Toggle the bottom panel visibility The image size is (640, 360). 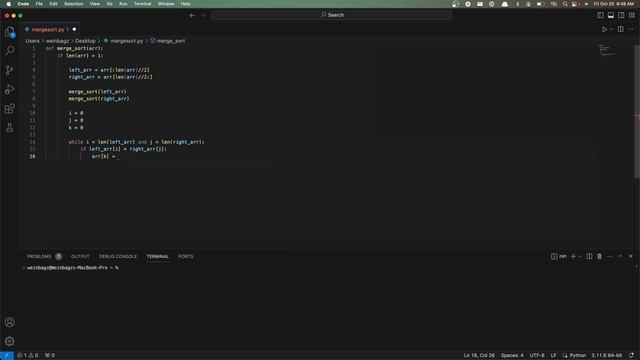[611, 15]
